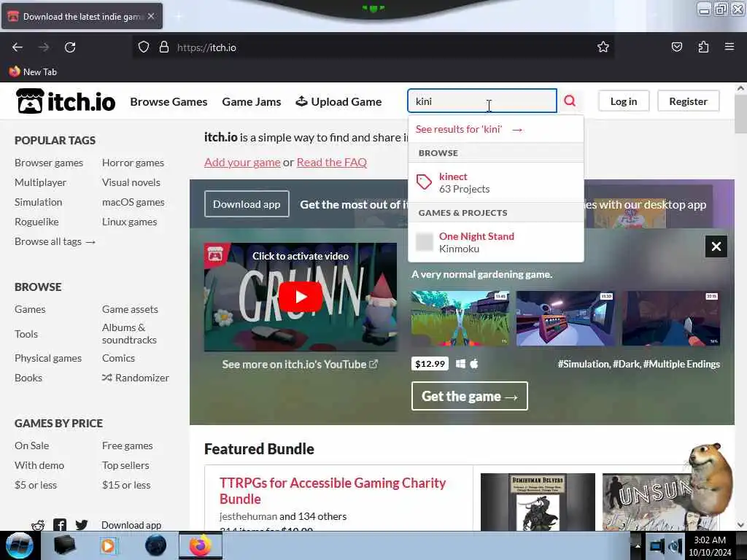This screenshot has height=560, width=747.
Task: Open the Demihuman Delvers bundle cover
Action: click(538, 502)
